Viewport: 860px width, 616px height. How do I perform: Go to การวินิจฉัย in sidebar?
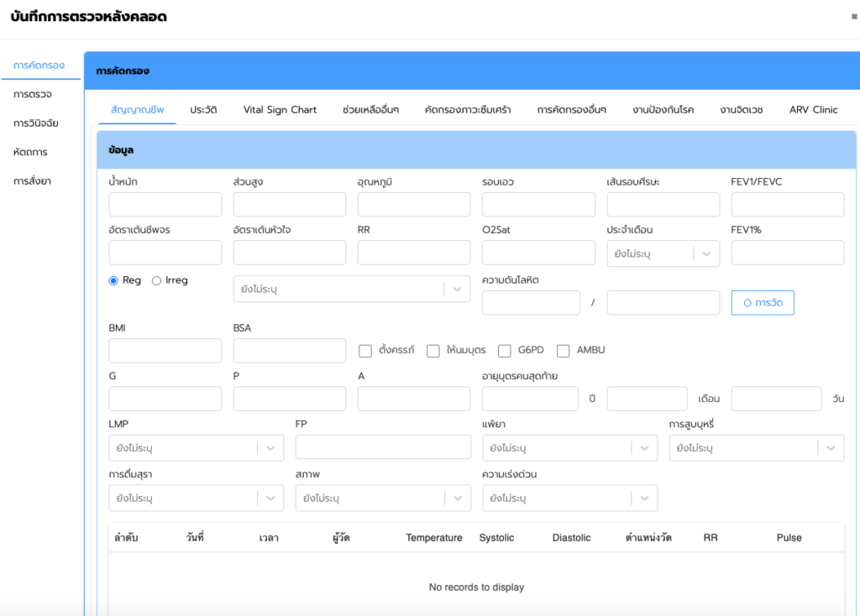pyautogui.click(x=36, y=123)
